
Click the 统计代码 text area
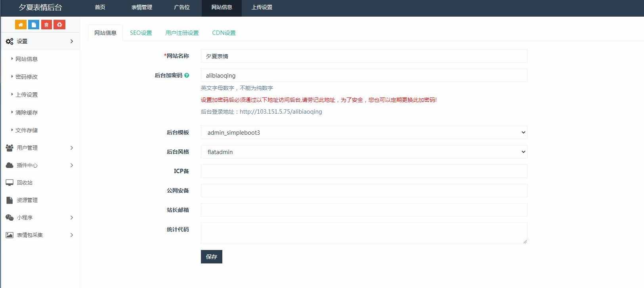[x=364, y=233]
